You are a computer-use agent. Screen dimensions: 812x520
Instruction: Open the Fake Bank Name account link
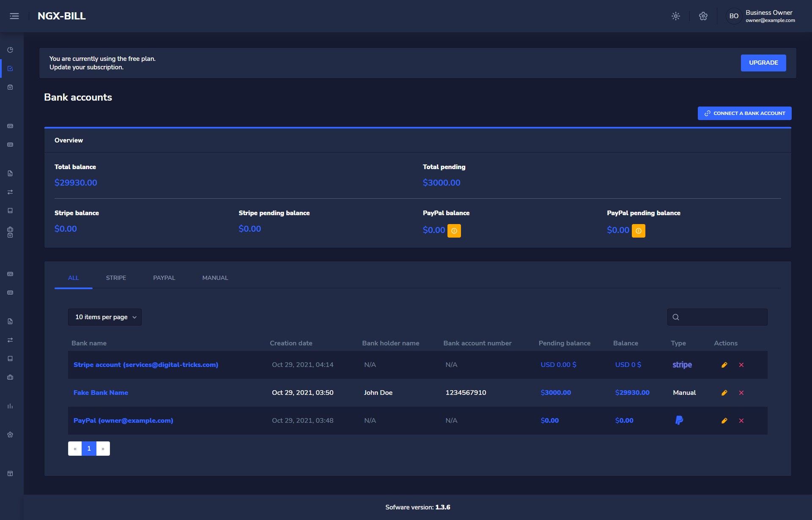point(101,392)
